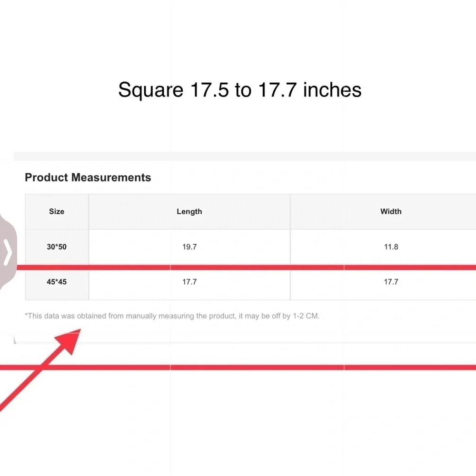Click the 11.8 width value
Viewport: 476px width, 476px height.
tap(391, 247)
